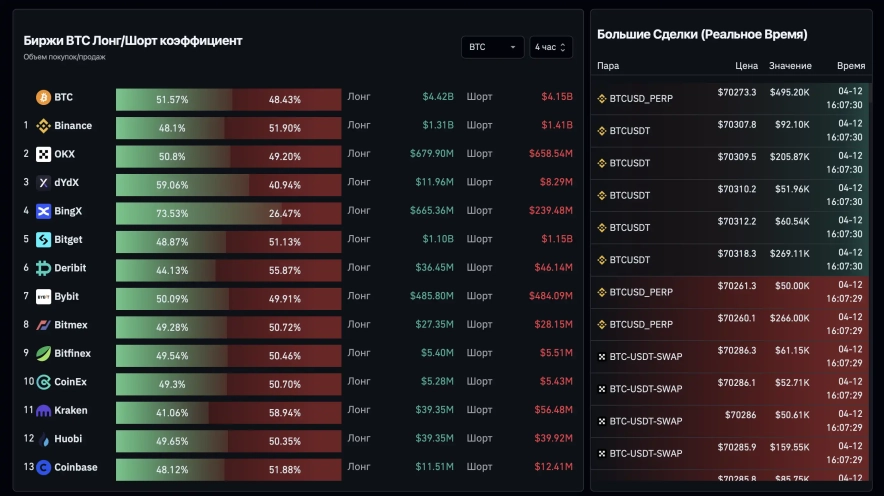Click the Deribit exchange logo icon

(43, 268)
